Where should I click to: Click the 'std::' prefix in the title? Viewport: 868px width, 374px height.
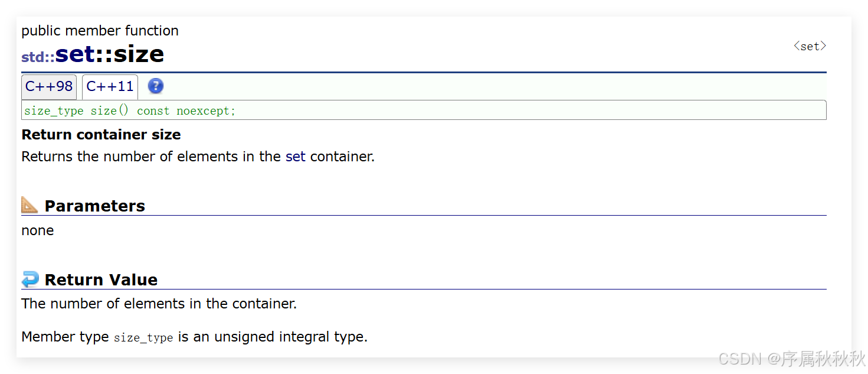click(38, 57)
